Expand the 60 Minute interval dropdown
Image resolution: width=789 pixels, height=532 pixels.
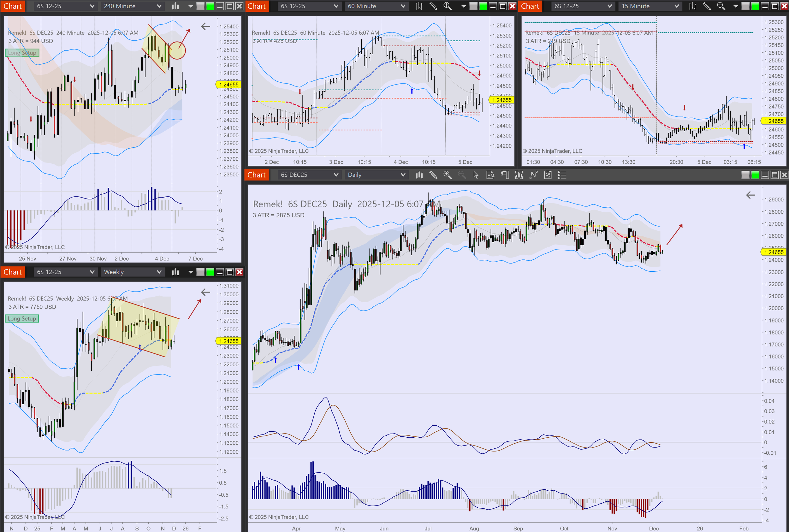[403, 6]
